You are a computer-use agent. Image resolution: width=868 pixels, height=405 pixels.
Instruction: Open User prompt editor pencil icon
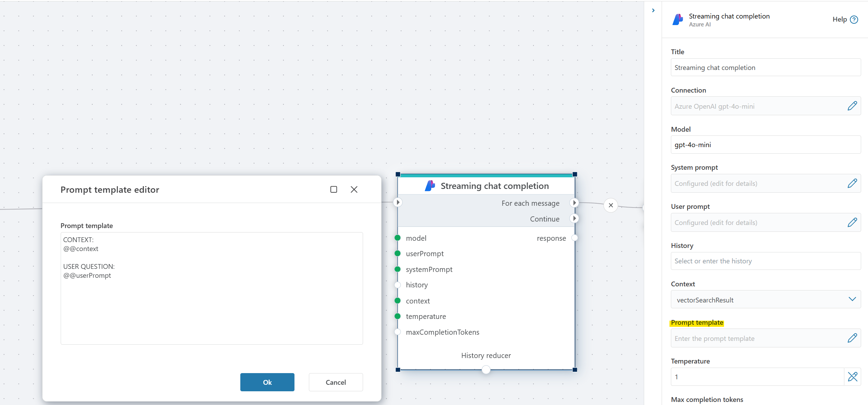coord(852,223)
